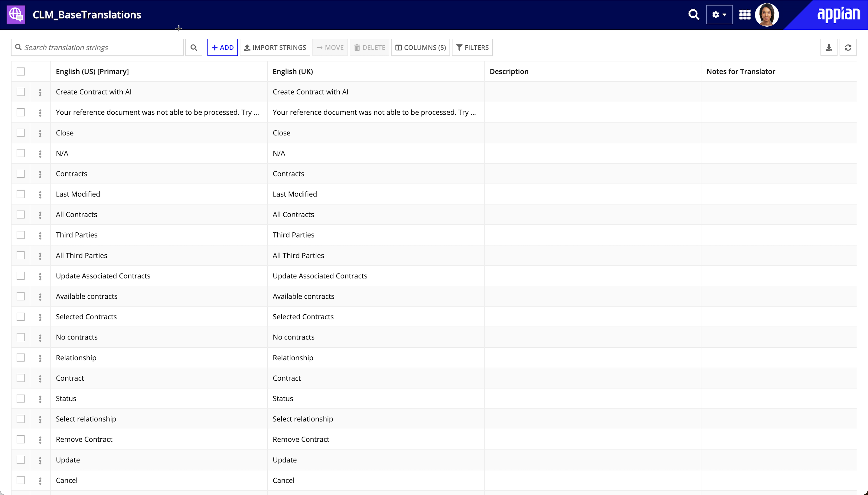Click the MOVE button
868x495 pixels.
point(330,48)
